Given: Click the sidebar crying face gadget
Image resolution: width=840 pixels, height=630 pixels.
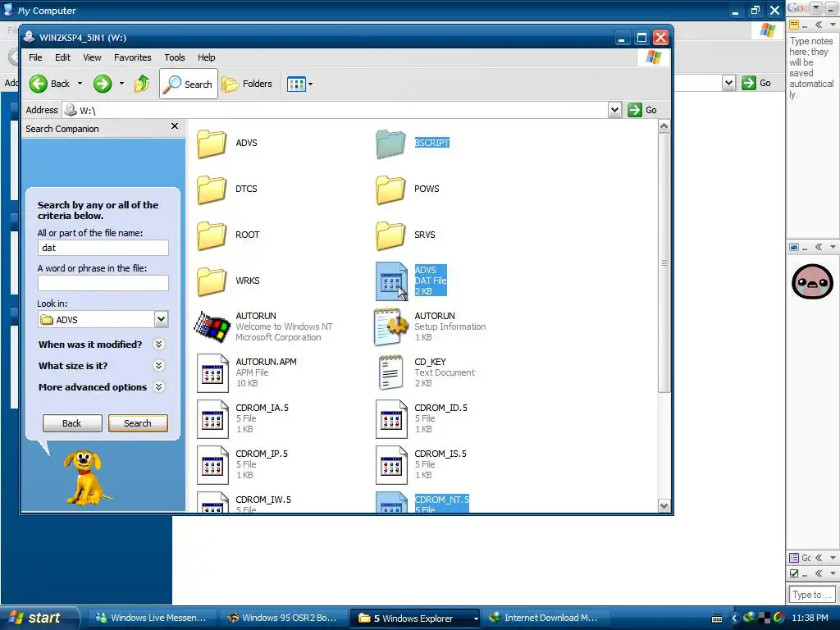Looking at the screenshot, I should click(812, 281).
